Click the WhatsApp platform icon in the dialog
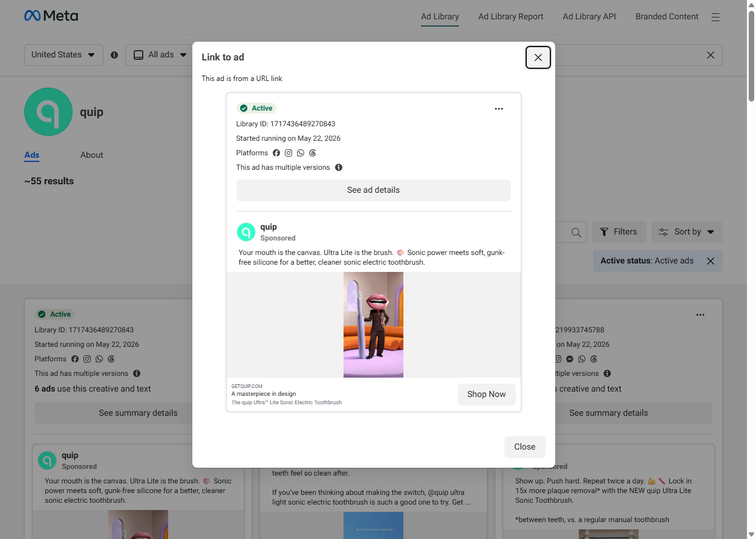 [301, 153]
